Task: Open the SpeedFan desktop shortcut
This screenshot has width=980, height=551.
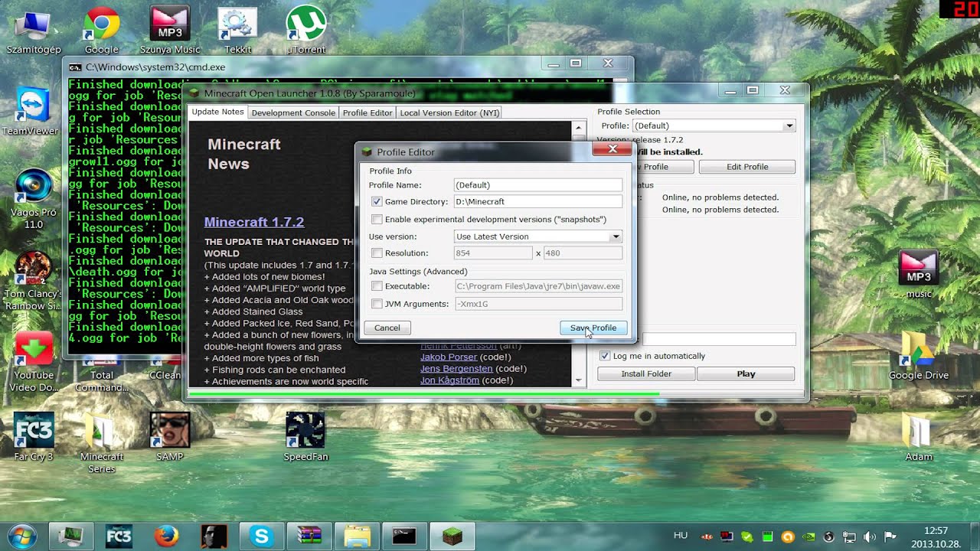Action: click(x=305, y=436)
